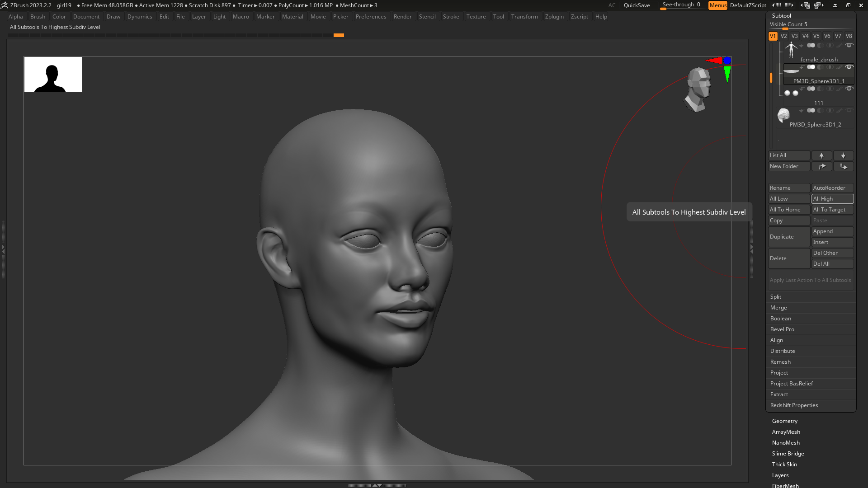Screen dimensions: 868x488
Task: Click the silhouette reference thumbnail
Action: 53,75
